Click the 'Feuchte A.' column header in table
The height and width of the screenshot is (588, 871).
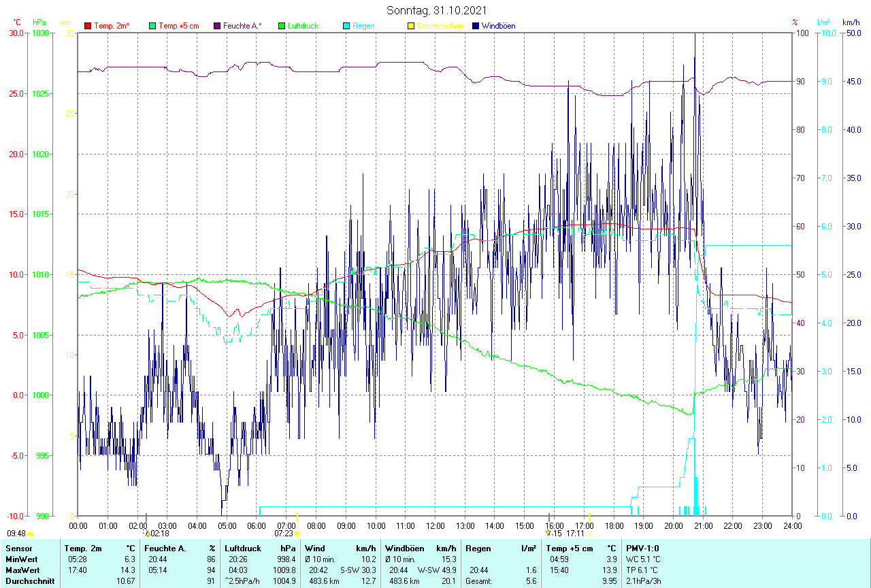(x=164, y=548)
